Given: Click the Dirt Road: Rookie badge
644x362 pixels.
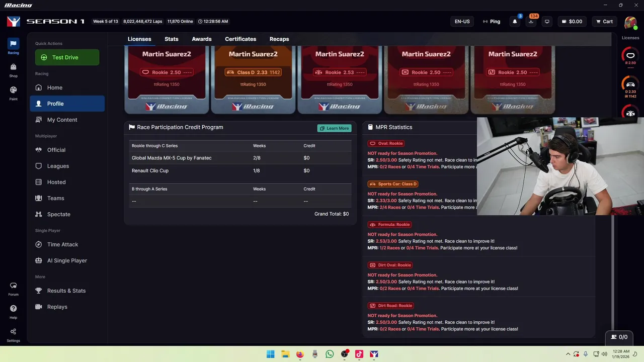Looking at the screenshot, I should 391,306.
